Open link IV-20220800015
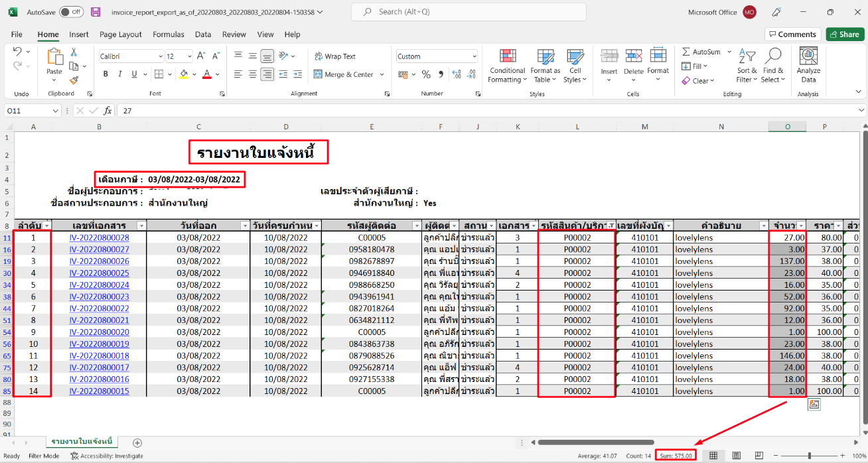This screenshot has height=463, width=868. (x=99, y=391)
